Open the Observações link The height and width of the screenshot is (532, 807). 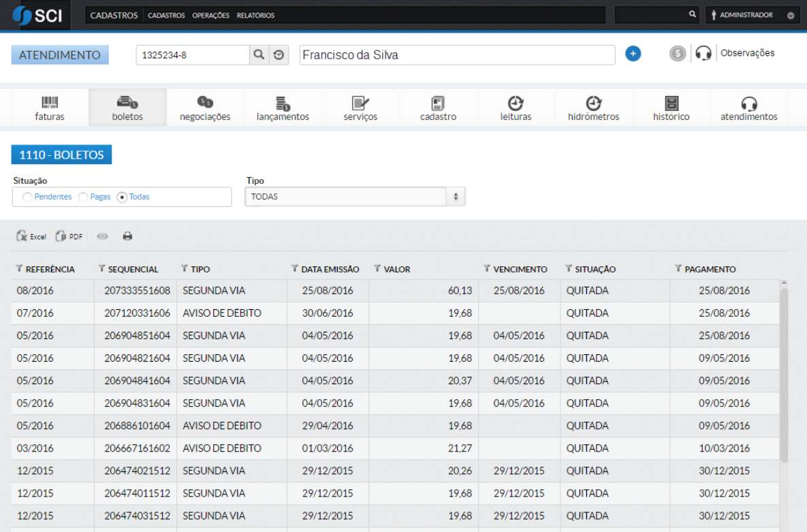pos(747,53)
